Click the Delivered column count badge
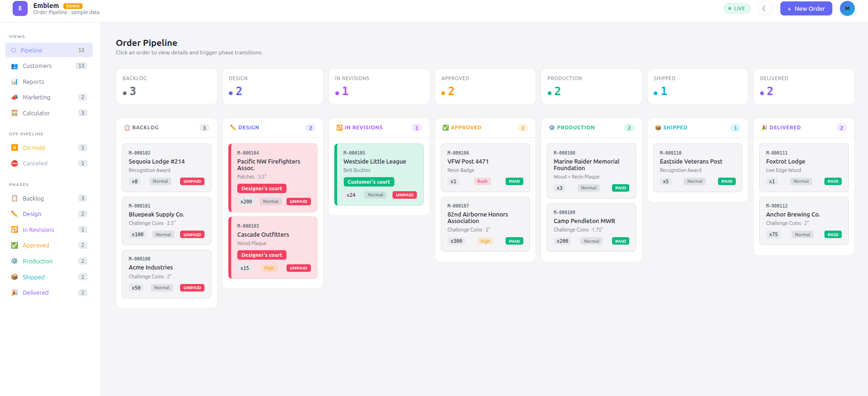Image resolution: width=868 pixels, height=396 pixels. click(842, 128)
